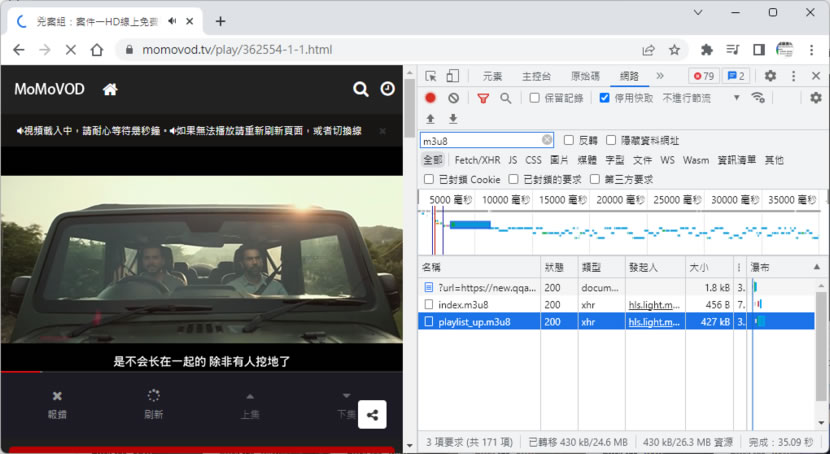Toggle Chrome side panel icon
Image resolution: width=830 pixels, height=454 pixels.
(x=759, y=50)
